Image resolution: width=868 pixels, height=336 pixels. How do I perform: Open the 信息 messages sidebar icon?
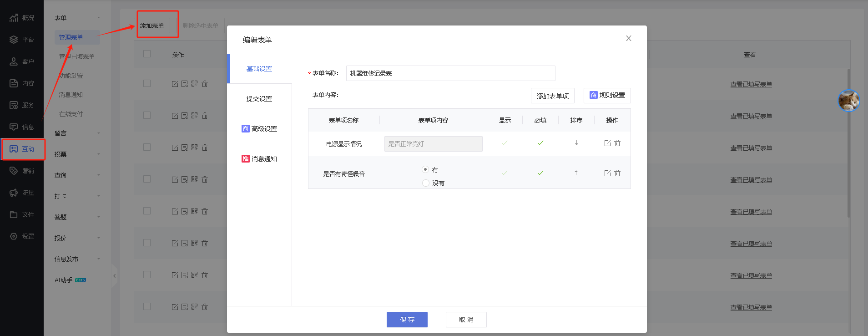click(14, 127)
